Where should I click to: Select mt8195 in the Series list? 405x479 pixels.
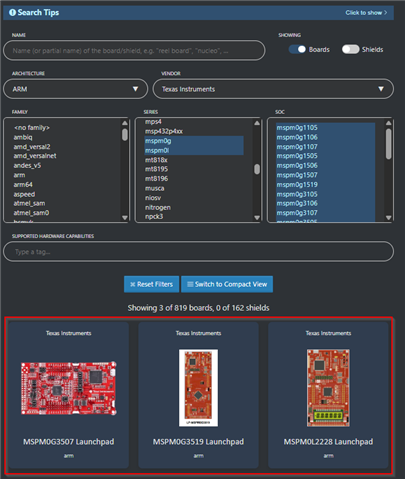[156, 169]
